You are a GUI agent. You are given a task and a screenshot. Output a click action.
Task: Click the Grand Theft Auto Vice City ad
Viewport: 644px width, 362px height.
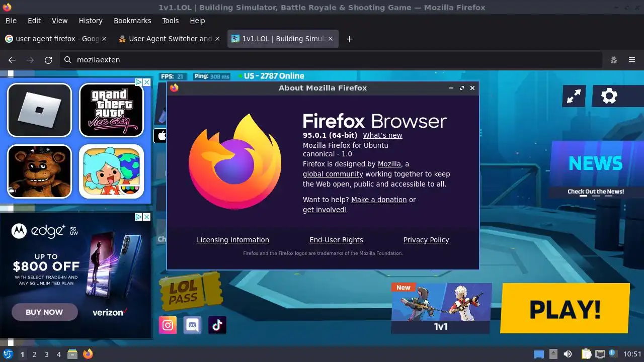(x=111, y=110)
